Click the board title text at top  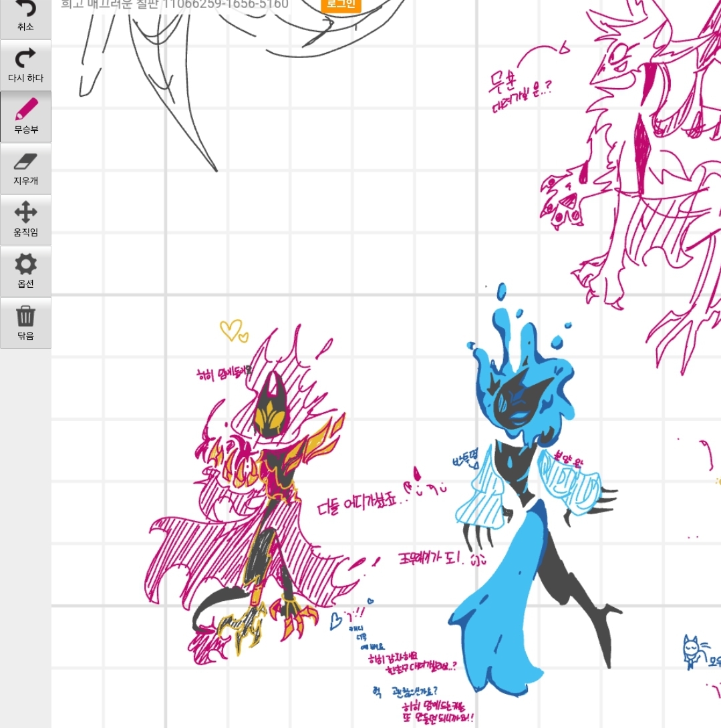click(x=175, y=5)
